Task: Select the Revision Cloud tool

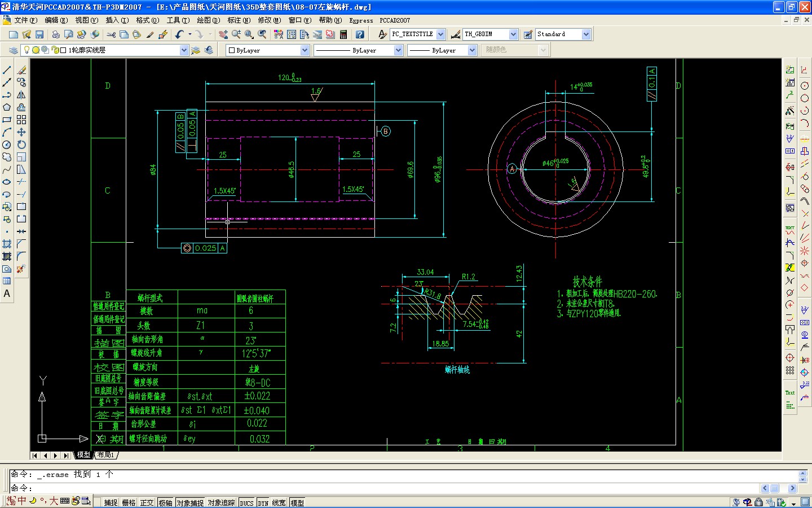Action: (x=7, y=157)
